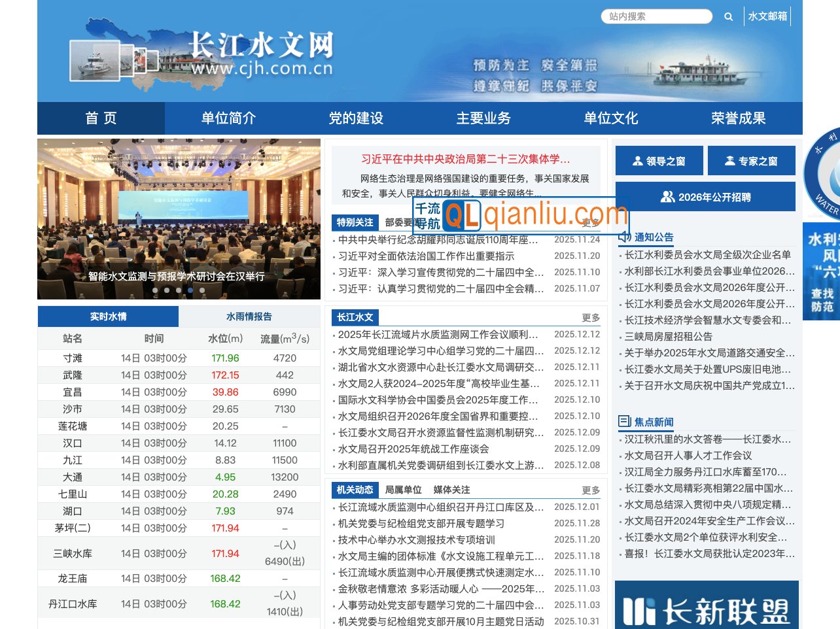The width and height of the screenshot is (840, 629).
Task: Click the search magnifier icon
Action: pyautogui.click(x=728, y=17)
